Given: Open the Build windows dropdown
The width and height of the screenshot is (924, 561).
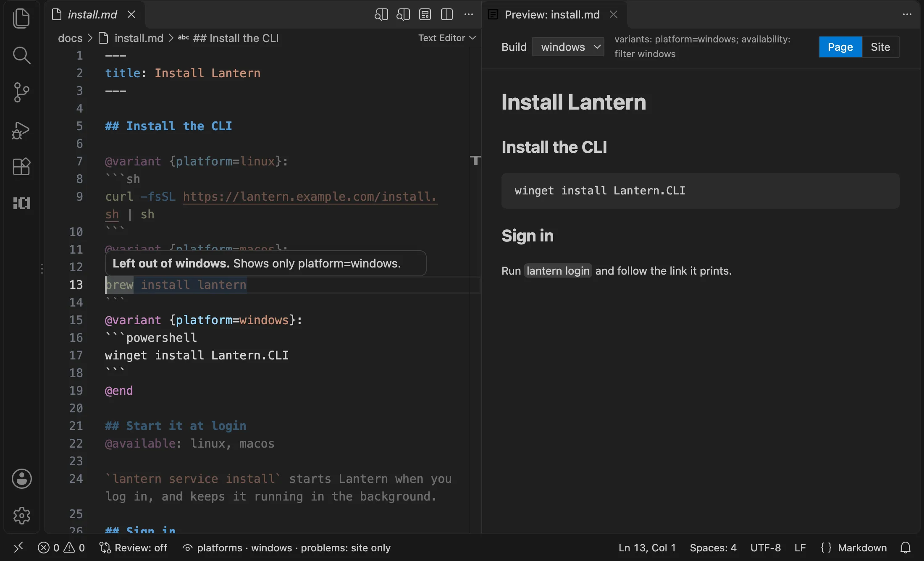Looking at the screenshot, I should point(568,47).
